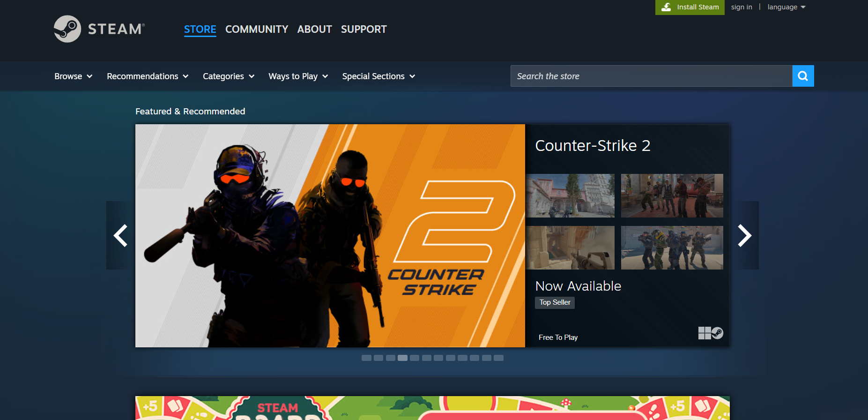Select the first carousel page dot
The width and height of the screenshot is (868, 420).
pos(366,358)
